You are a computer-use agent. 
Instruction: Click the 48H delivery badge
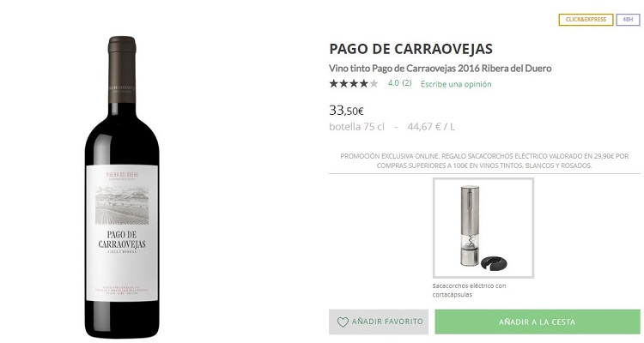pos(628,19)
